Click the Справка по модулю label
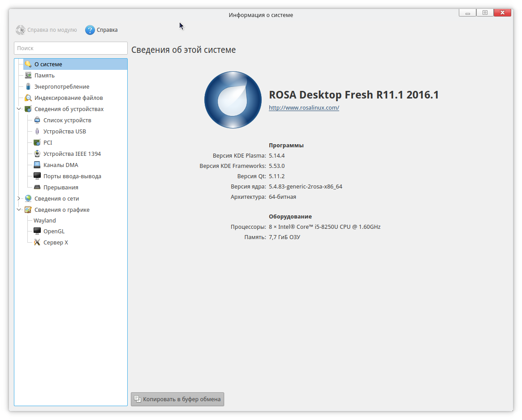Image resolution: width=522 pixels, height=420 pixels. 52,30
